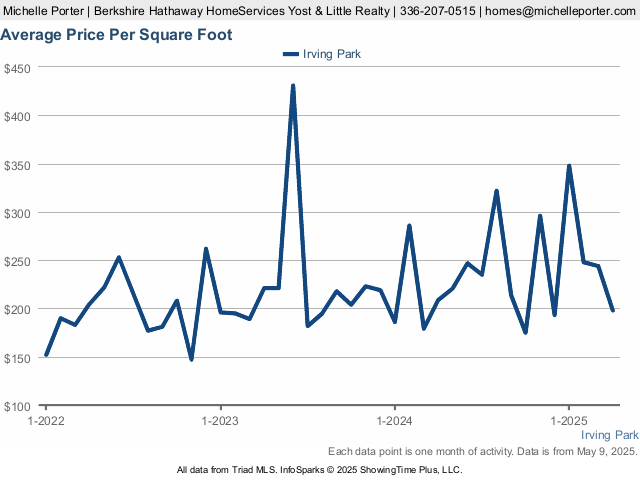Viewport: 640px width, 480px height.
Task: Click the Irving Park legend label at top
Action: pyautogui.click(x=332, y=54)
